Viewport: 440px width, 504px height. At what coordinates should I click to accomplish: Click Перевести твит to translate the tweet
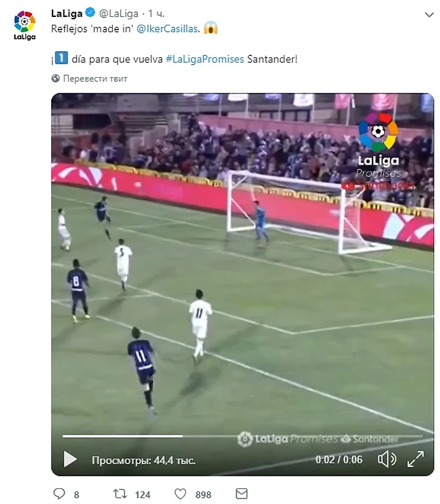coord(95,78)
